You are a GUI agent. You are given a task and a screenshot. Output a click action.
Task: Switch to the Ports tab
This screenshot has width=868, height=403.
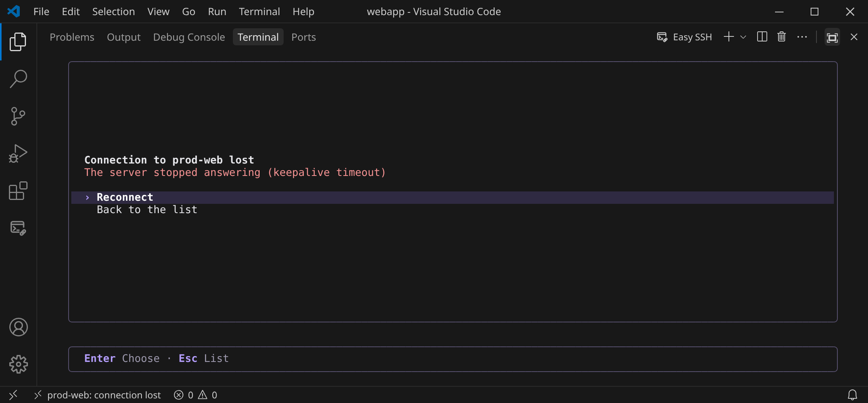[x=303, y=37]
